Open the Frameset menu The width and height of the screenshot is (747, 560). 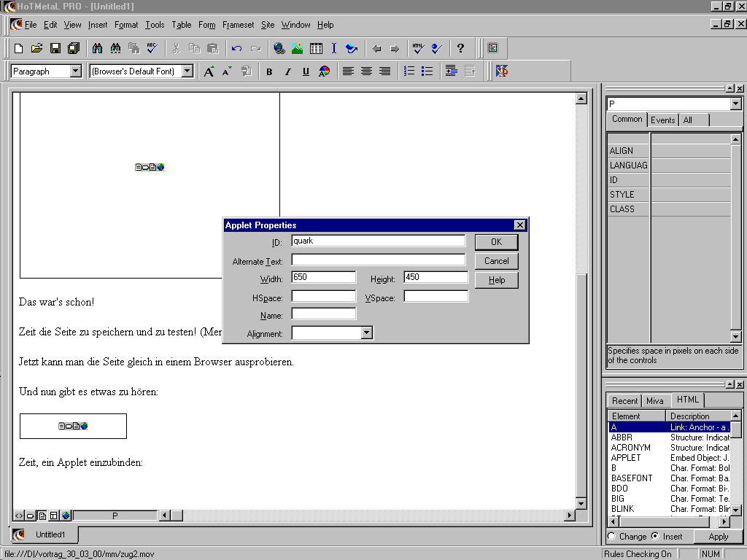(238, 25)
